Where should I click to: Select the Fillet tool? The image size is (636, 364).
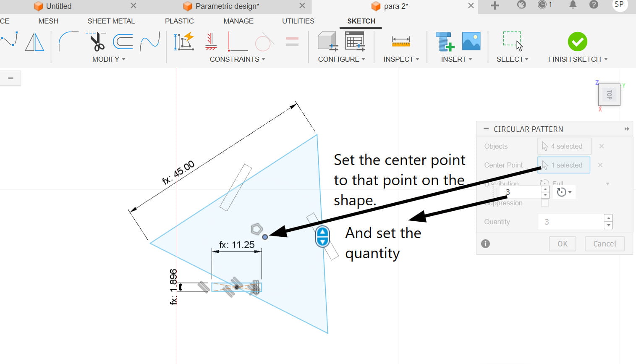click(x=68, y=42)
